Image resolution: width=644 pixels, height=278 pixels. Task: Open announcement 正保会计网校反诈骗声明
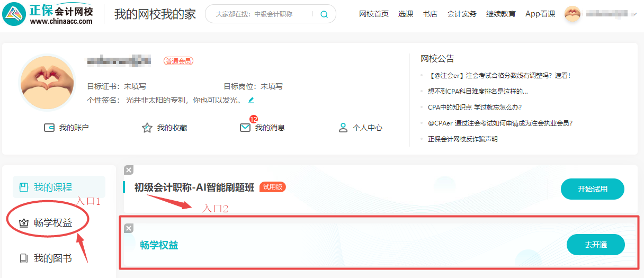pyautogui.click(x=463, y=139)
